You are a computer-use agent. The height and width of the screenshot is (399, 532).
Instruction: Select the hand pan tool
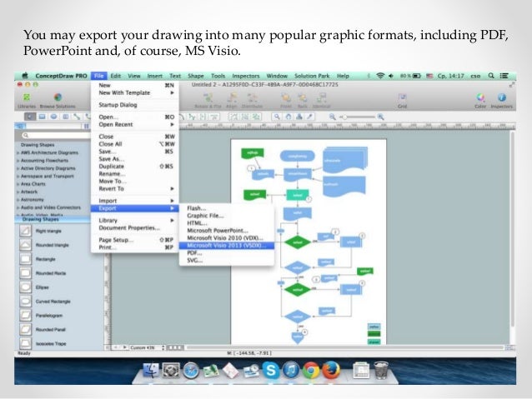tap(288, 117)
